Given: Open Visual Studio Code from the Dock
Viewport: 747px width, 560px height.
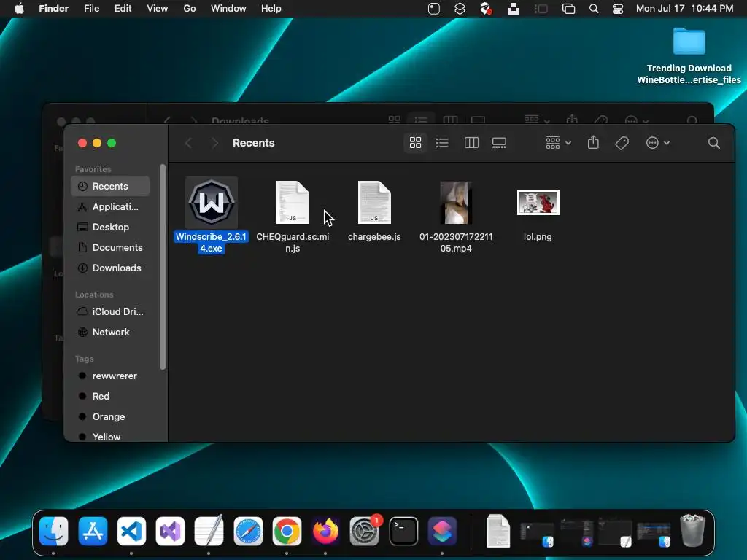Looking at the screenshot, I should pos(131,531).
